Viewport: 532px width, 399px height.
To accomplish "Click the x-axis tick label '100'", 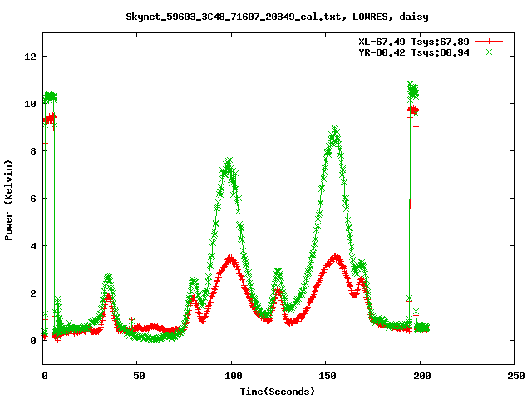I will pyautogui.click(x=233, y=376).
